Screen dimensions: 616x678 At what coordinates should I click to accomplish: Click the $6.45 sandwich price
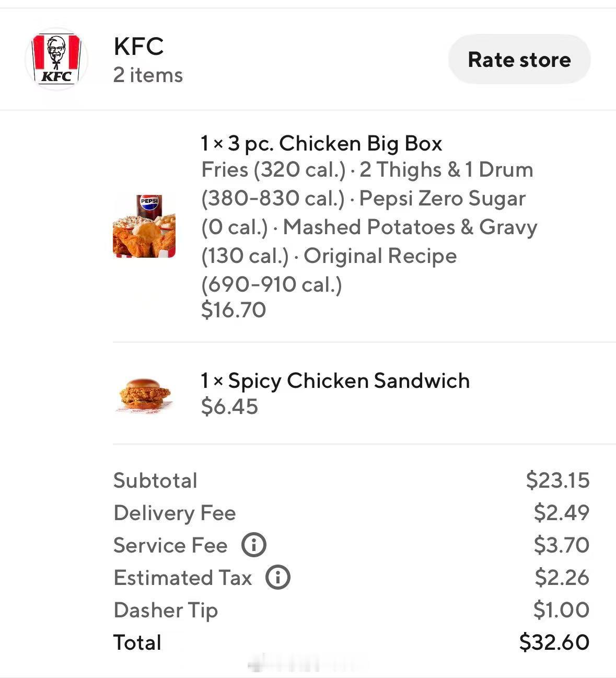point(229,407)
